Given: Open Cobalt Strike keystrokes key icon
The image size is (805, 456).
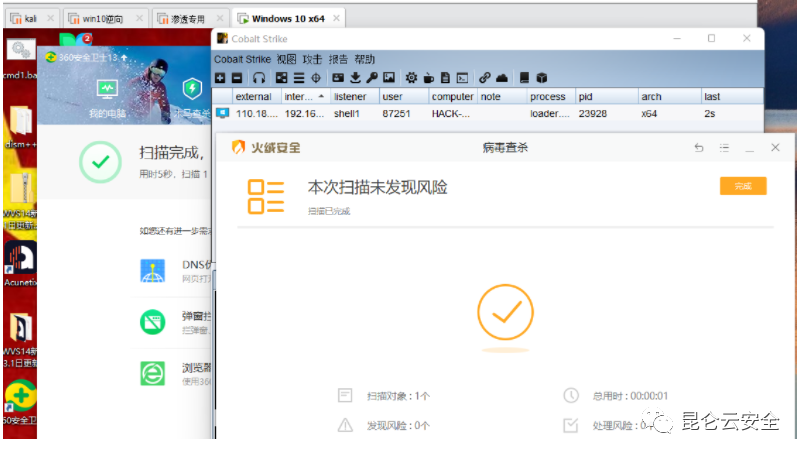Looking at the screenshot, I should 372,78.
